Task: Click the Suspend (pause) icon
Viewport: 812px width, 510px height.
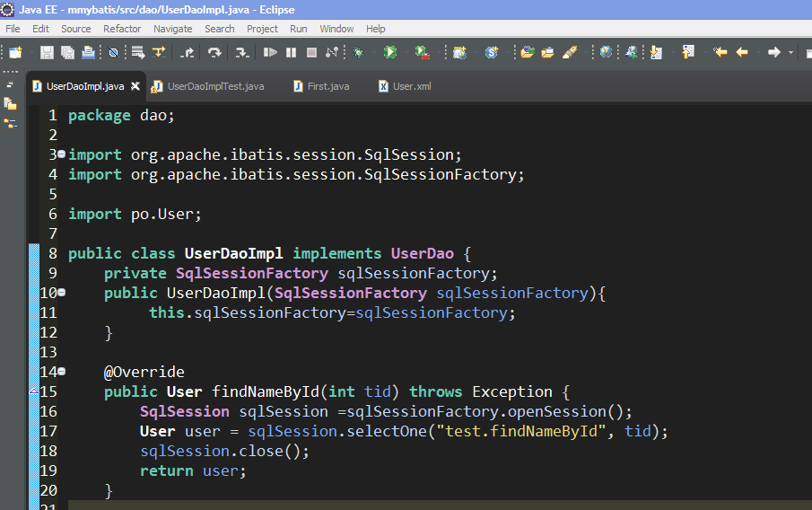Action: coord(291,52)
